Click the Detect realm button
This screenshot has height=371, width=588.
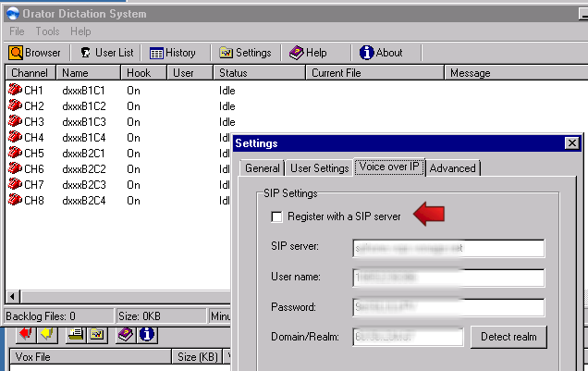(508, 337)
